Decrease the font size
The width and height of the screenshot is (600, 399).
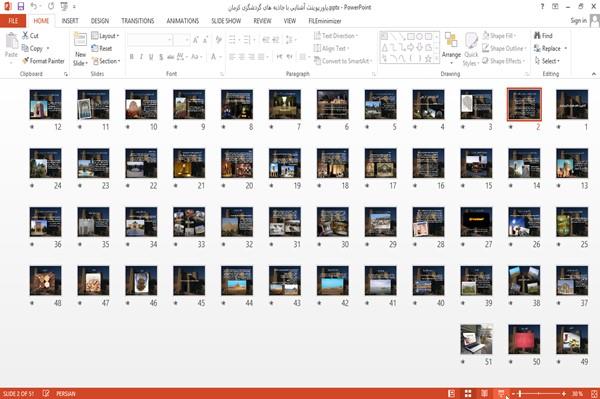point(205,39)
